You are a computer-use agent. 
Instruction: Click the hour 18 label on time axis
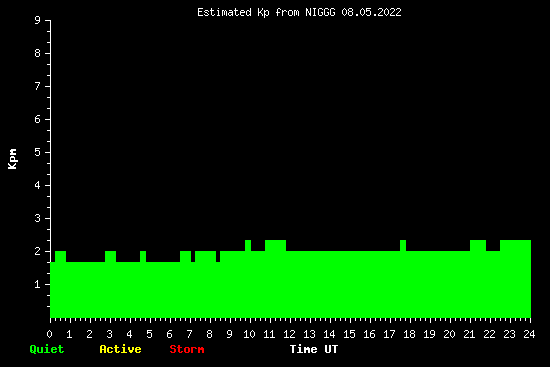409,334
